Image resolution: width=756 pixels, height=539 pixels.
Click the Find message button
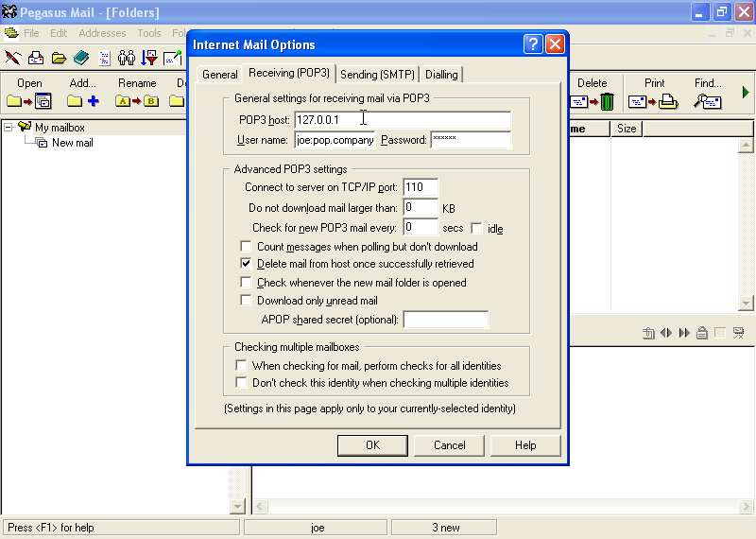point(708,93)
